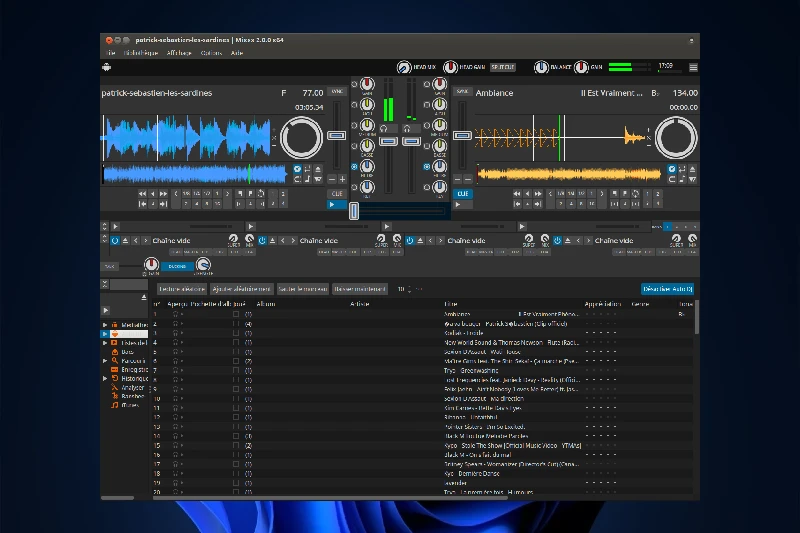This screenshot has width=800, height=533.
Task: Turn the HEAD MIX knob
Action: point(403,67)
